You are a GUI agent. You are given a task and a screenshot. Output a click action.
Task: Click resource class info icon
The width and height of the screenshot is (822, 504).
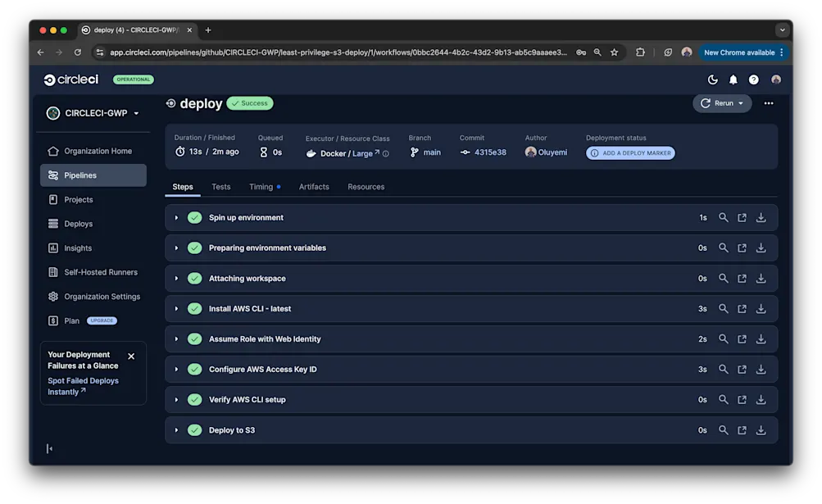(x=386, y=154)
